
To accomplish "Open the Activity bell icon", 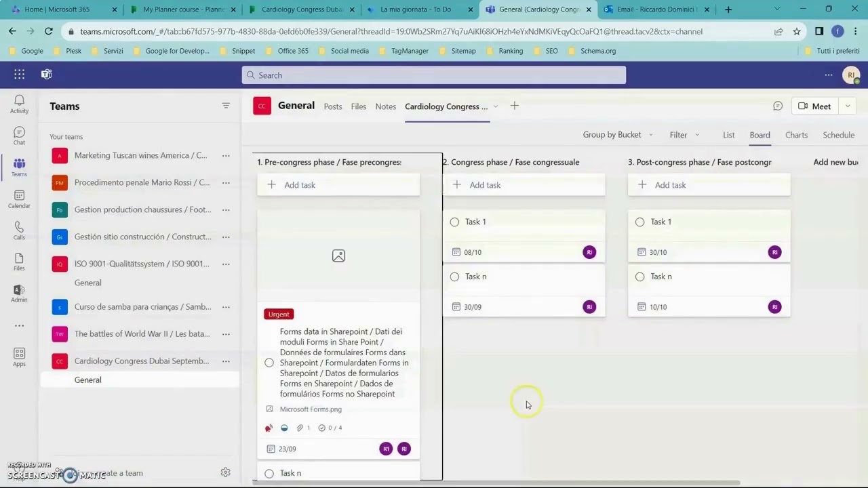I will (19, 104).
